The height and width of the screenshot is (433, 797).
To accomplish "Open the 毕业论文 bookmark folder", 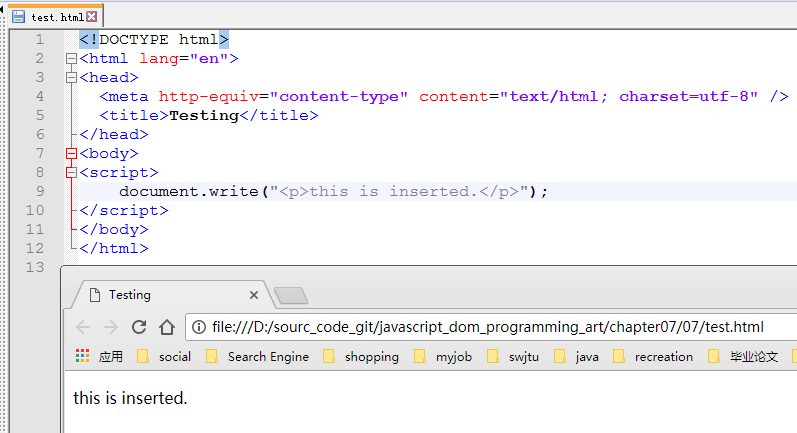I will [743, 356].
